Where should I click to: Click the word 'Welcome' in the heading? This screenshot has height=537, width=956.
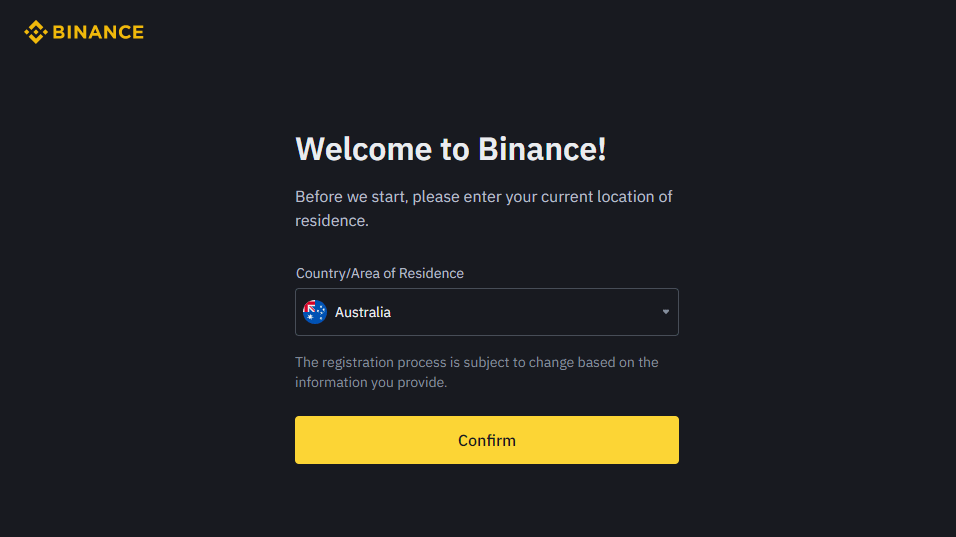click(x=363, y=149)
